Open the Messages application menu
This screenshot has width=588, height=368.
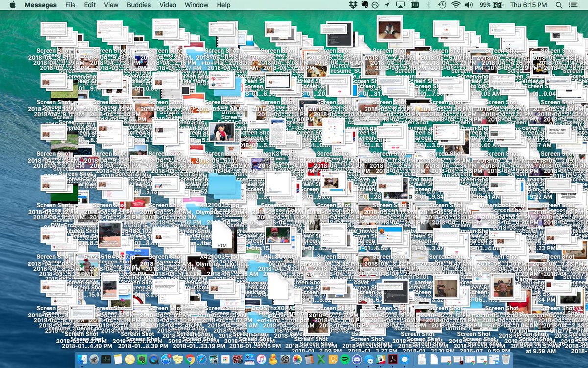click(x=41, y=5)
